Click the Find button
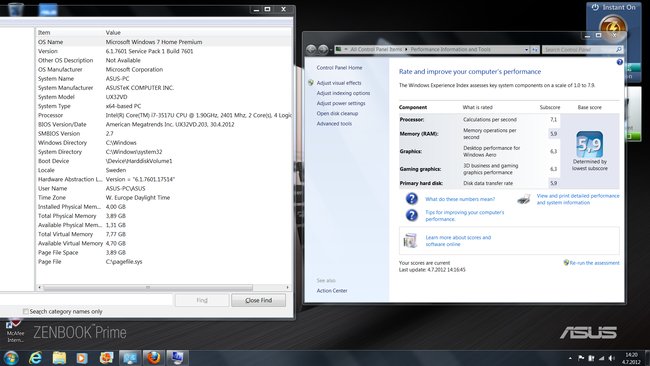Viewport: 650px width, 366px height. click(x=202, y=300)
